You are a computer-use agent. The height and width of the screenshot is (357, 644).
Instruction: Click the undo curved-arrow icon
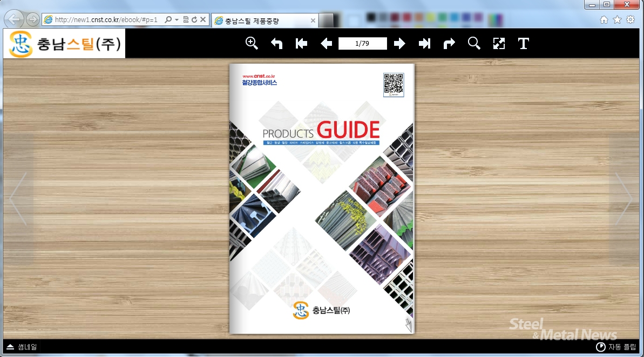click(x=277, y=44)
